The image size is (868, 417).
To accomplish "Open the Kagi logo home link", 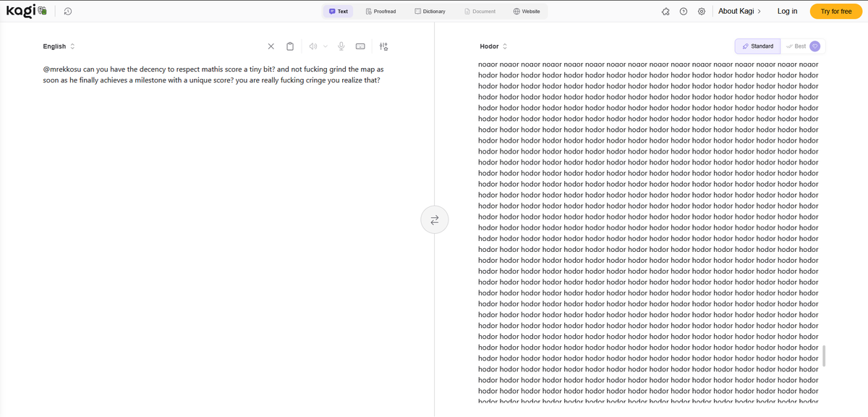I will (26, 11).
